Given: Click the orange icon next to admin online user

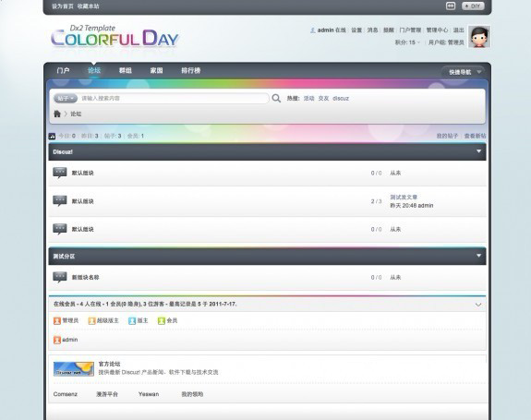Looking at the screenshot, I should (x=57, y=340).
